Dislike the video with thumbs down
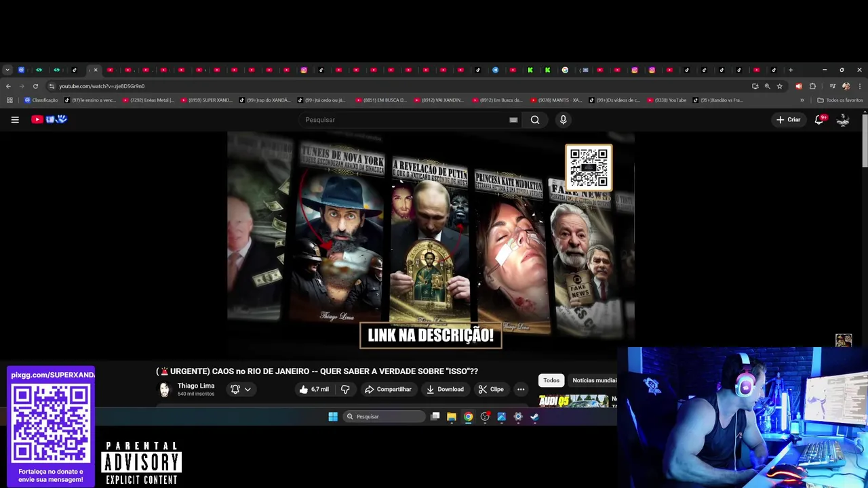Viewport: 868px width, 488px height. point(345,389)
